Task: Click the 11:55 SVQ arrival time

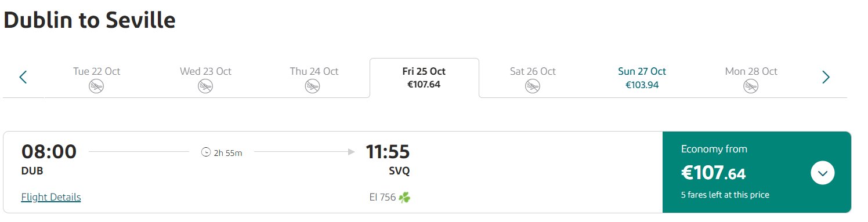Action: coord(388,159)
